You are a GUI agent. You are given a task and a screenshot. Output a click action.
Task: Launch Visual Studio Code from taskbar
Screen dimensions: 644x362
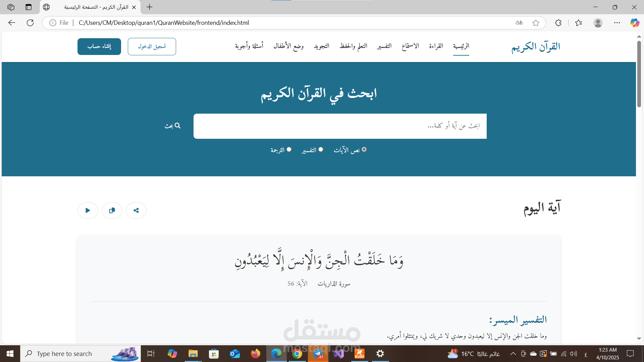coord(339,354)
